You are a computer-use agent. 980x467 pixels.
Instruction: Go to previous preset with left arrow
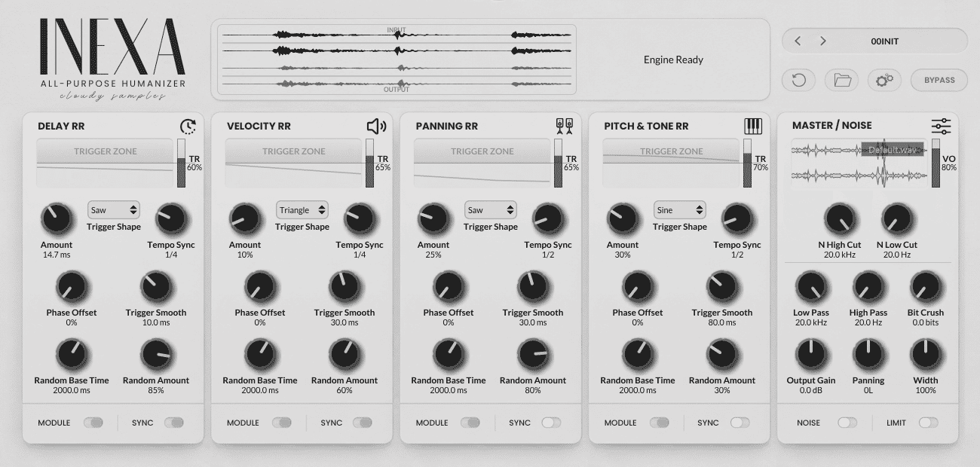point(798,41)
